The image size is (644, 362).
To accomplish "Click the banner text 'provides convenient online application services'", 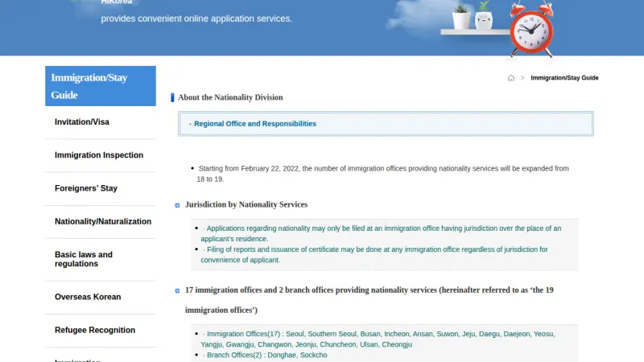I will (x=196, y=19).
